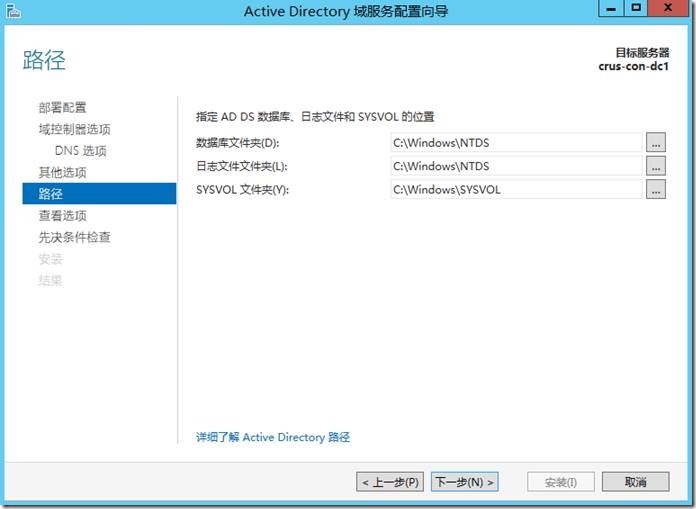Click the 日志文件文件夹(L): label
Image resolution: width=696 pixels, height=509 pixels.
pyautogui.click(x=242, y=166)
